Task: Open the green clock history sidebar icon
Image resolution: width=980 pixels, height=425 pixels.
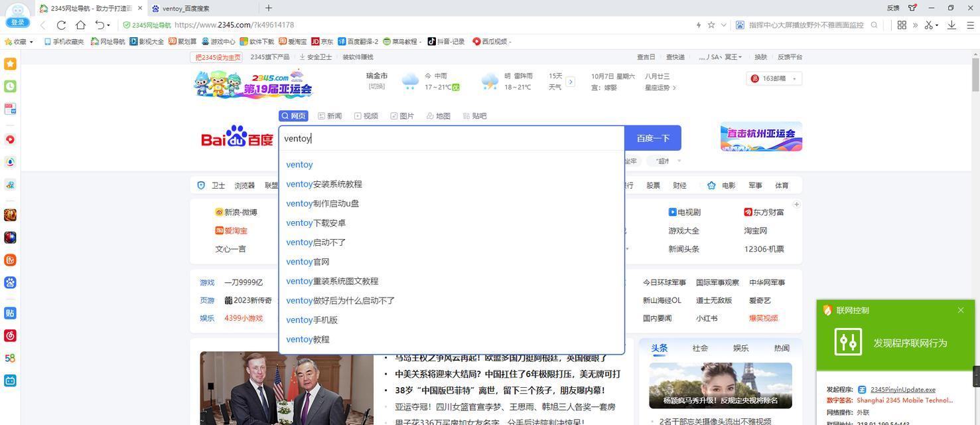Action: [10, 86]
